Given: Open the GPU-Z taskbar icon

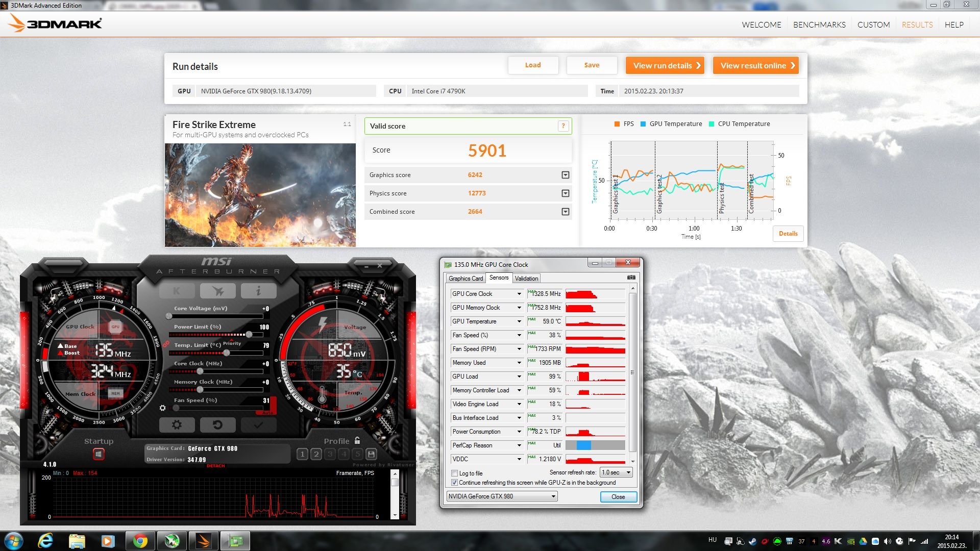Looking at the screenshot, I should point(235,541).
